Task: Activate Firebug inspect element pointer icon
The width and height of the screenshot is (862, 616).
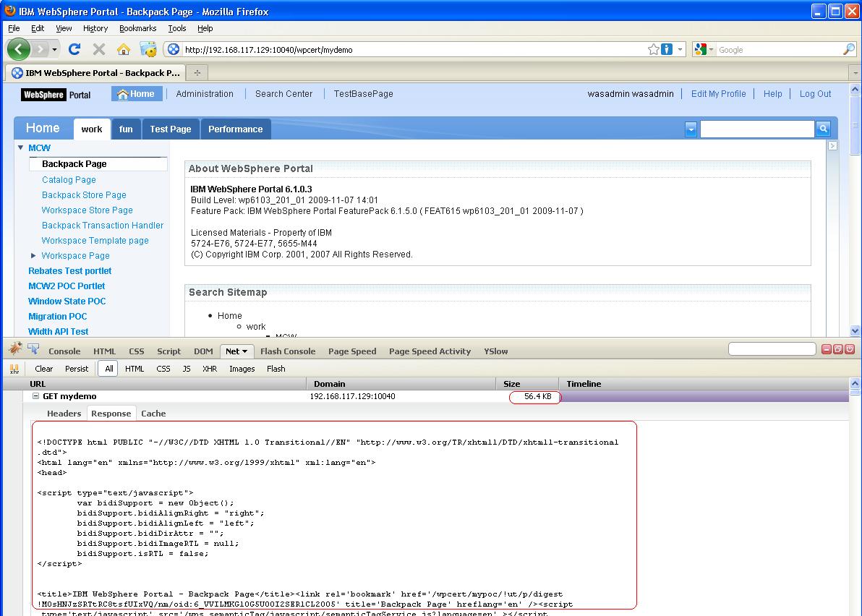Action: pos(33,349)
